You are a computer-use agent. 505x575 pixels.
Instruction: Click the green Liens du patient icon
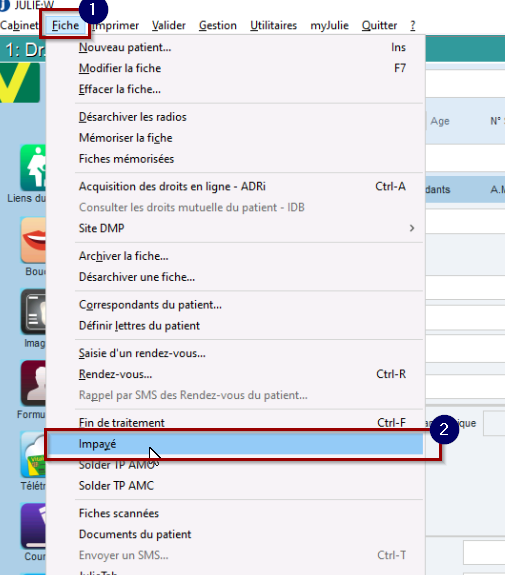[x=33, y=168]
